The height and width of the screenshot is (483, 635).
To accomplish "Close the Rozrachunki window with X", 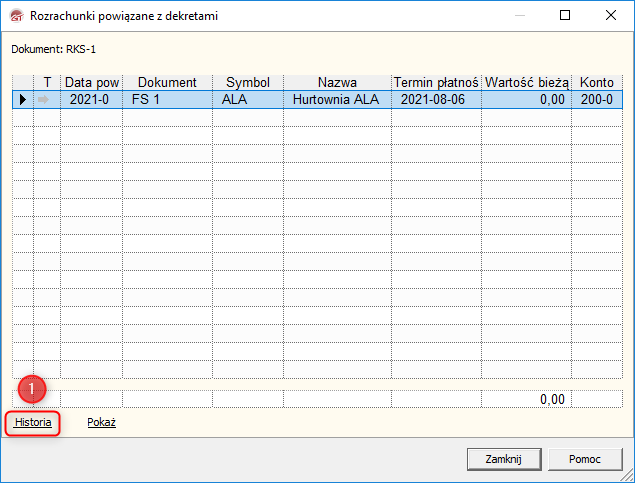I will pyautogui.click(x=611, y=15).
